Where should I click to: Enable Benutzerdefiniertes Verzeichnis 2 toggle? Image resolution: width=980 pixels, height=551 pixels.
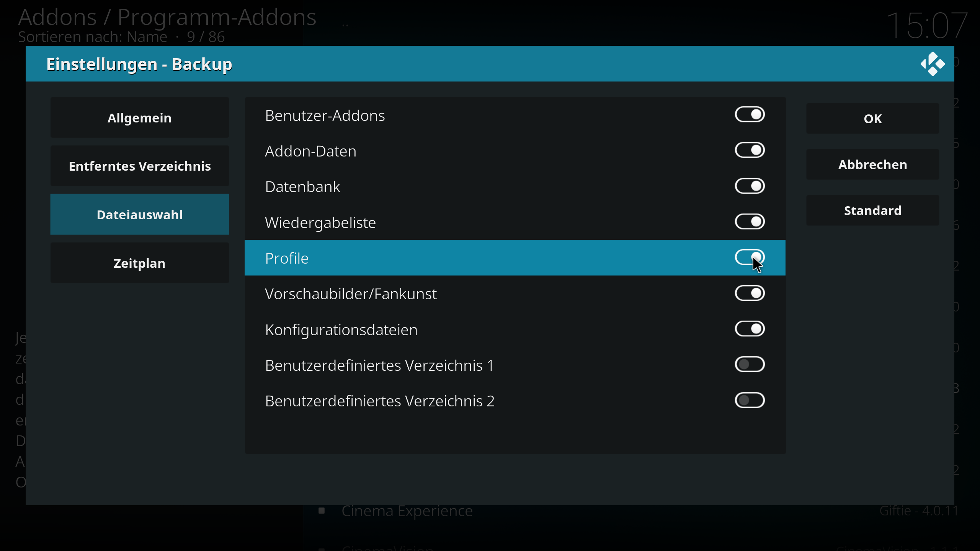750,401
